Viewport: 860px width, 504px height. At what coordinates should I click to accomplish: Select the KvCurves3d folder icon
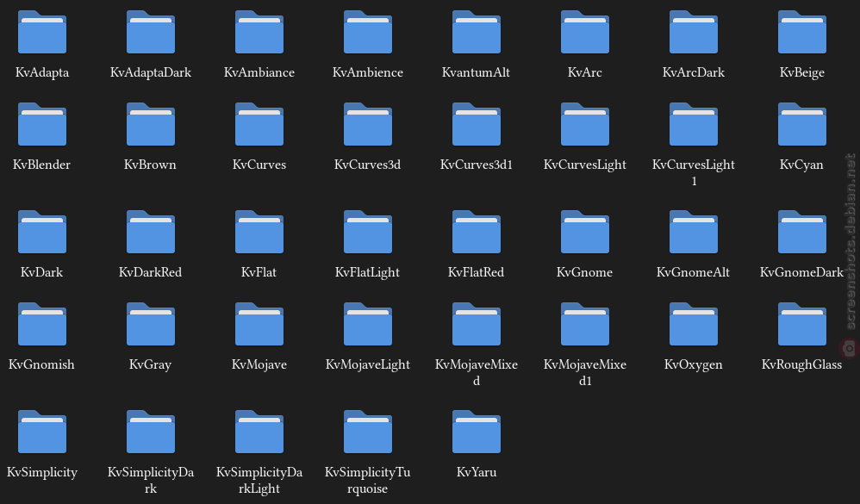pyautogui.click(x=368, y=124)
